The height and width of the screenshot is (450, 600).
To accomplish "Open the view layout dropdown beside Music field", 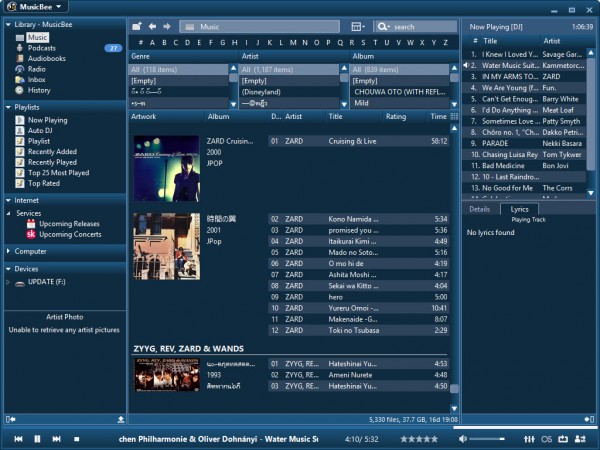I will point(360,26).
